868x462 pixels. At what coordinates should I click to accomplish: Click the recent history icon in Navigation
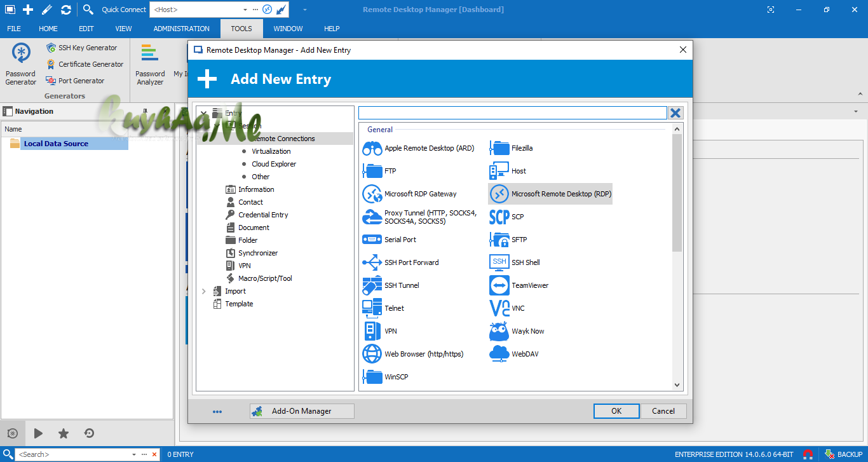click(x=89, y=433)
